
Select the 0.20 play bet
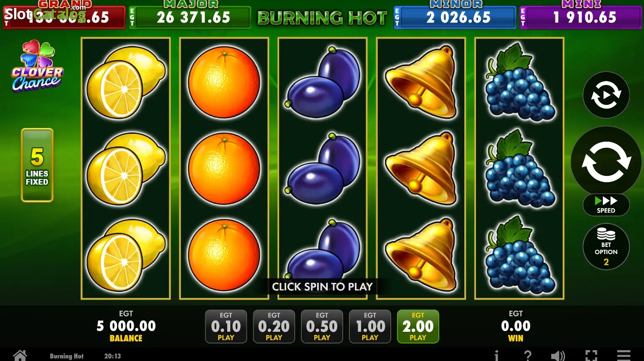coord(274,326)
